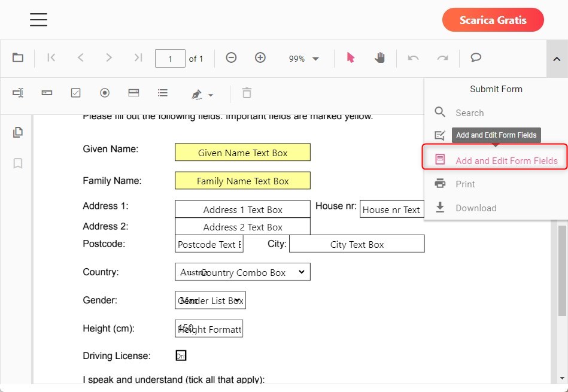Activate the hand pan tool
568x392 pixels.
coord(380,58)
